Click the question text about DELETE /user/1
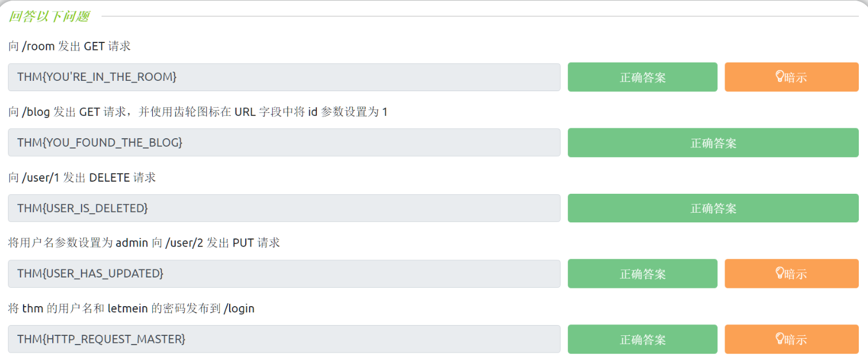Viewport: 868px width, 356px height. point(82,178)
